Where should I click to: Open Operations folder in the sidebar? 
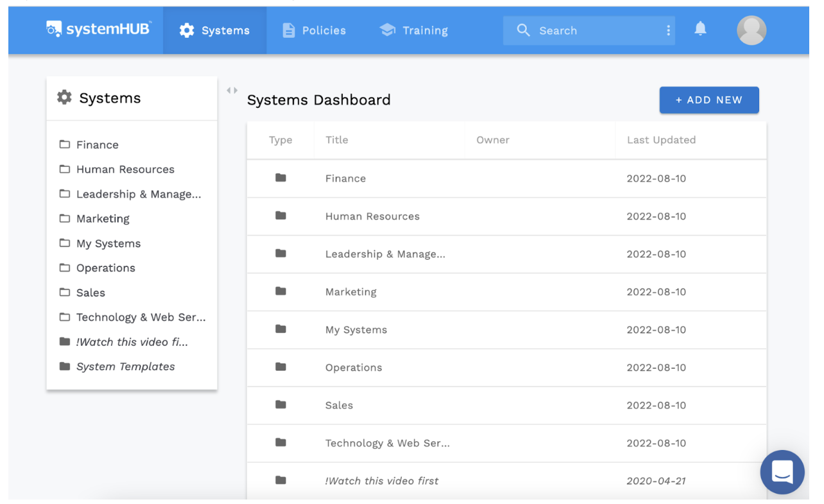click(x=106, y=268)
